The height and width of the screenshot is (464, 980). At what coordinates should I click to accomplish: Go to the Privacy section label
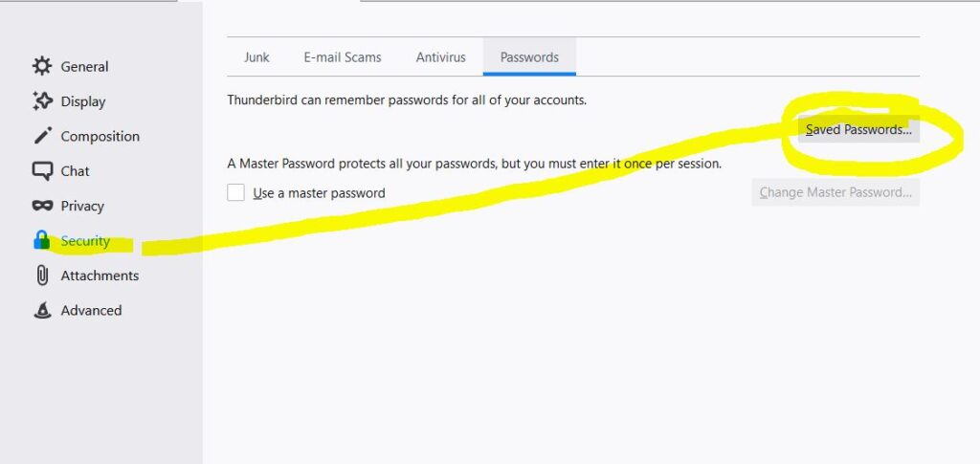pyautogui.click(x=82, y=206)
